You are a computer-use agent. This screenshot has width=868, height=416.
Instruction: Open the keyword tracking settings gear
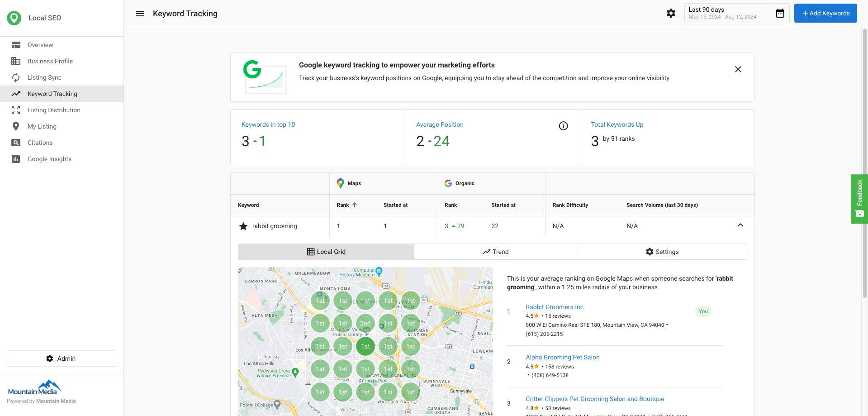pyautogui.click(x=671, y=13)
